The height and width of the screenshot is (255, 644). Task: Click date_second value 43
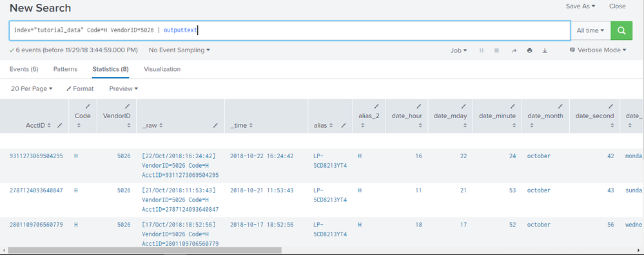(610, 190)
